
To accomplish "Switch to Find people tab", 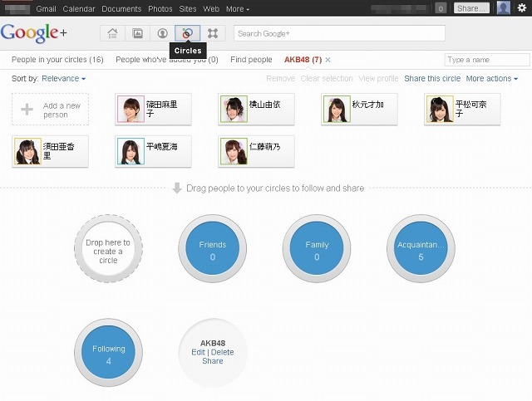I will [x=251, y=60].
